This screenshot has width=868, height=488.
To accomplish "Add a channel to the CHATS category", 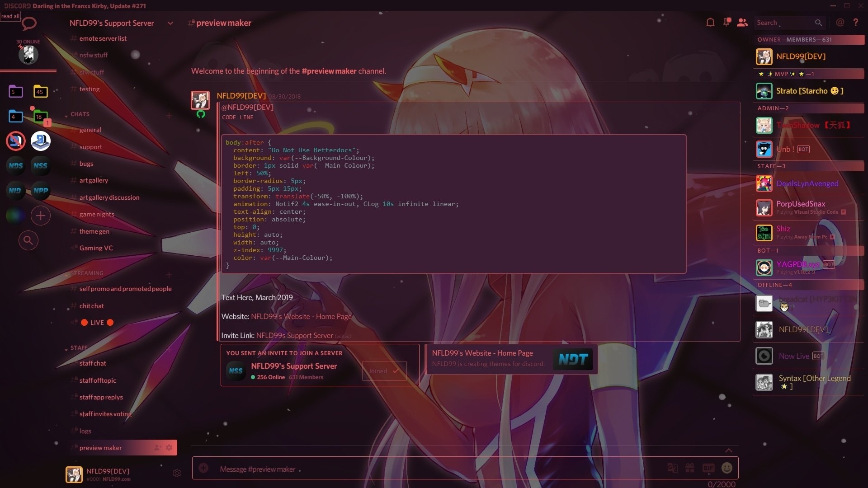I will [x=169, y=116].
